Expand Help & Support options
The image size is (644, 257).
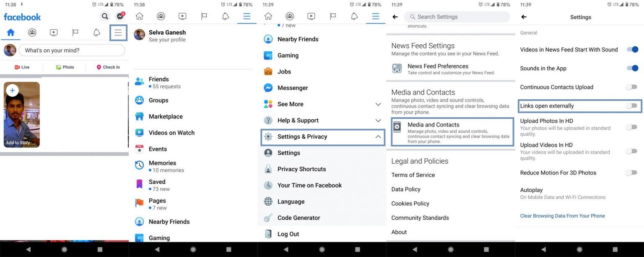tap(377, 120)
